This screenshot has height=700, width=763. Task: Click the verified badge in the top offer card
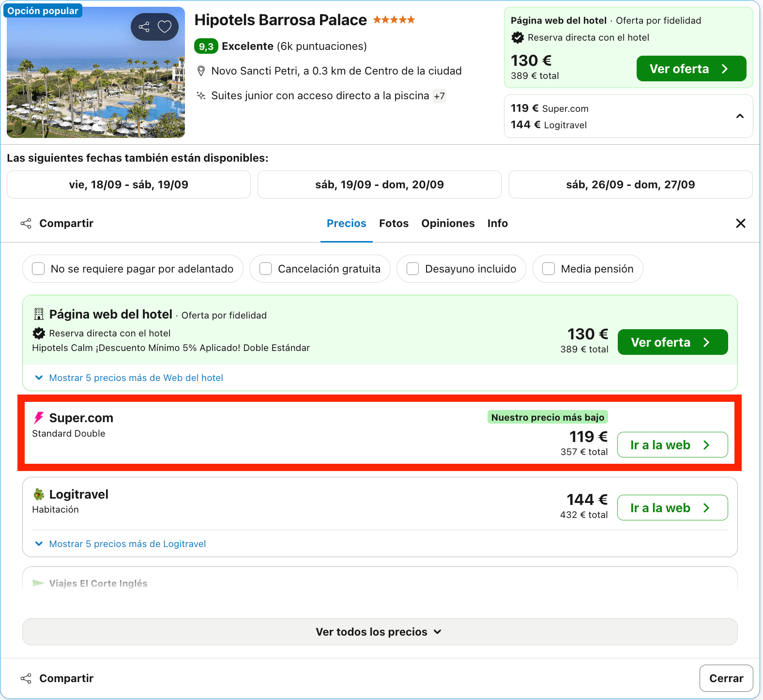pyautogui.click(x=518, y=37)
